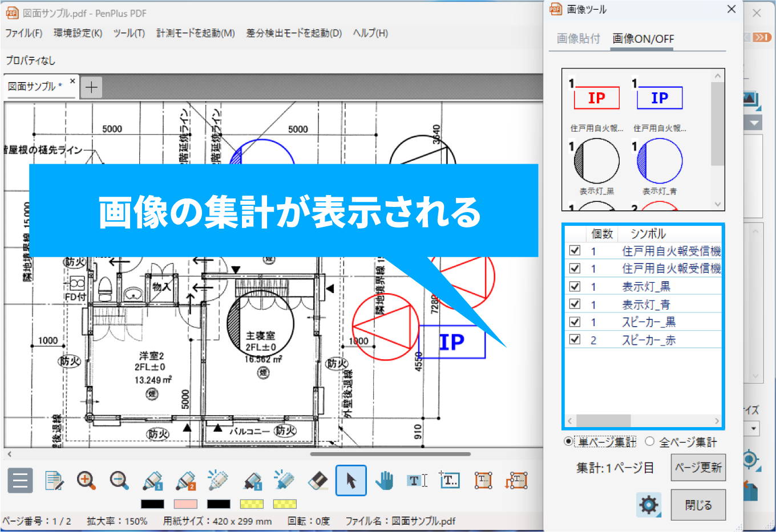Select the orange text frame tool
The height and width of the screenshot is (532, 776).
coord(483,481)
